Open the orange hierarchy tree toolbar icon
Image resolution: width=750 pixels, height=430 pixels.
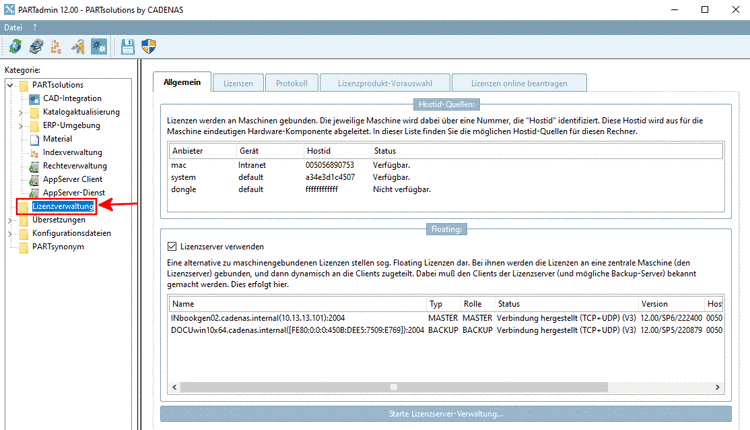56,47
